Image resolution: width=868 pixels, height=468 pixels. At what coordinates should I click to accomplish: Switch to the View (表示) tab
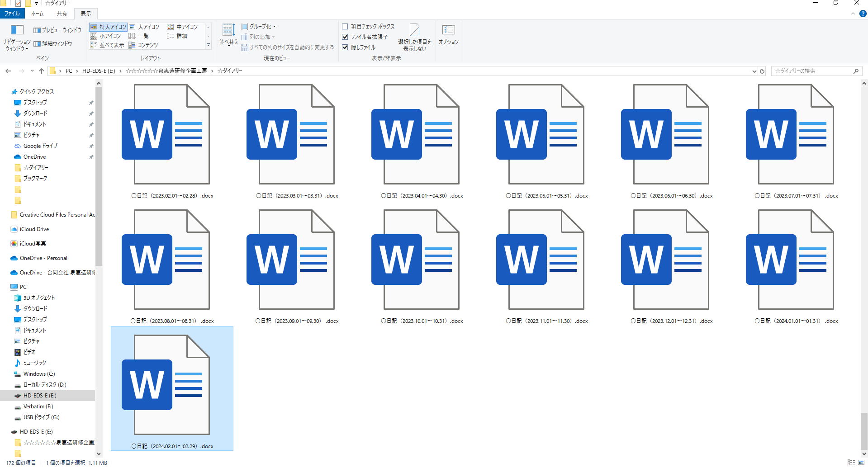click(86, 14)
